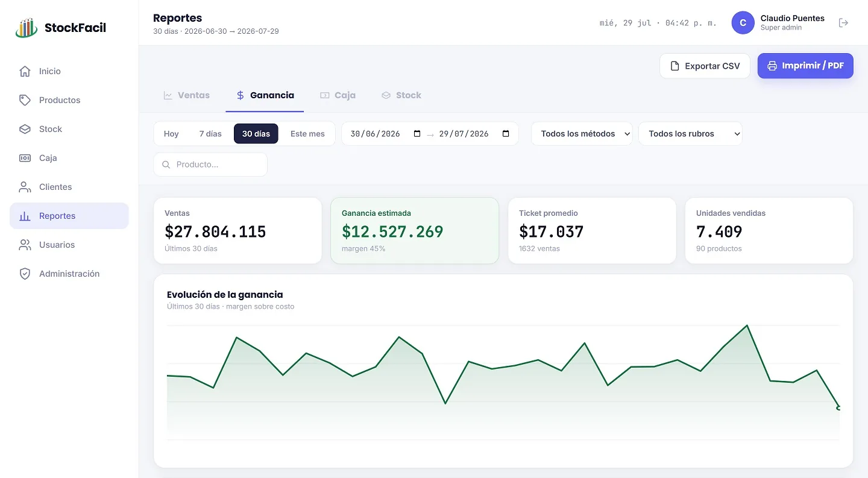Select the 30 días range option
The image size is (868, 478).
click(256, 134)
